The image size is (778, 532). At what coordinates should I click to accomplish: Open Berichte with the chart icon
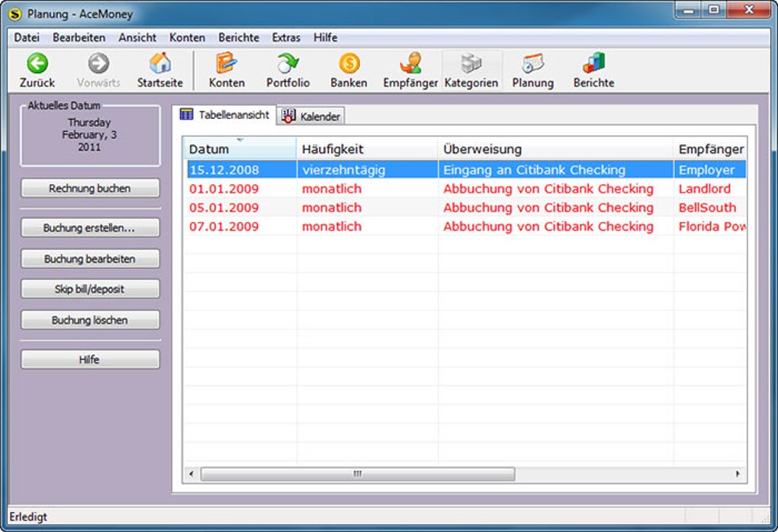pyautogui.click(x=593, y=69)
